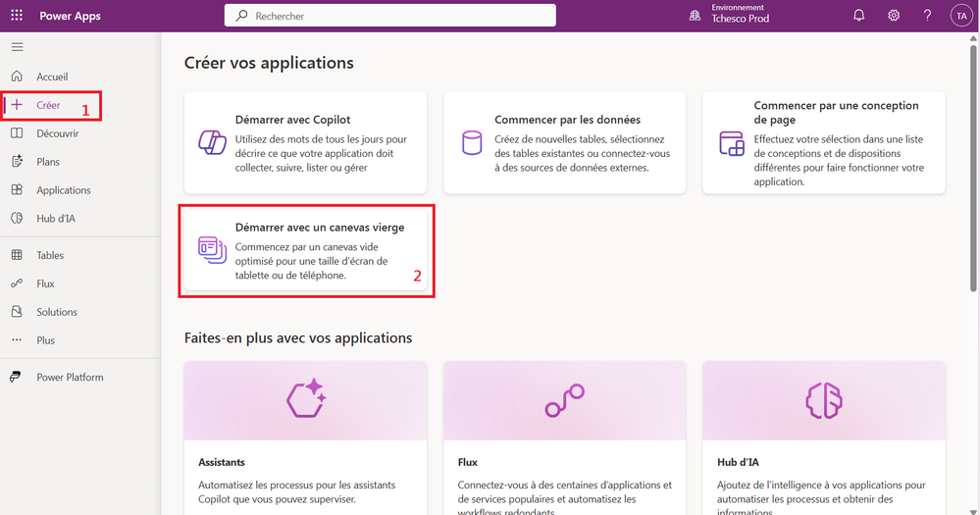The height and width of the screenshot is (515, 980).
Task: Click the environment globe icon
Action: click(695, 16)
